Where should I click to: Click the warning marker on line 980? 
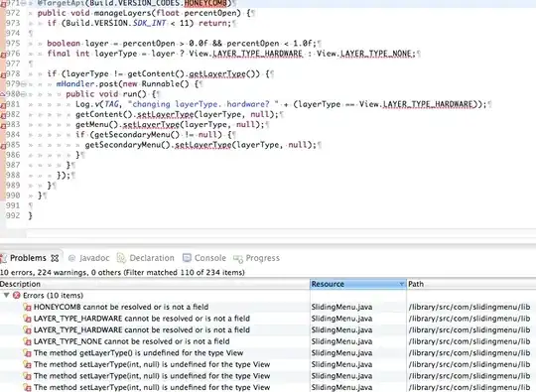[3, 94]
